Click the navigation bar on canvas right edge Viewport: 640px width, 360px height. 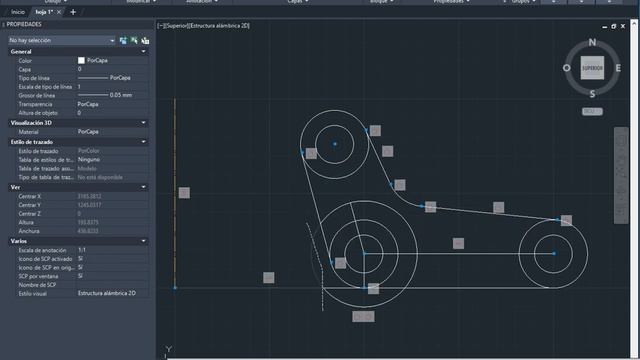[x=621, y=176]
